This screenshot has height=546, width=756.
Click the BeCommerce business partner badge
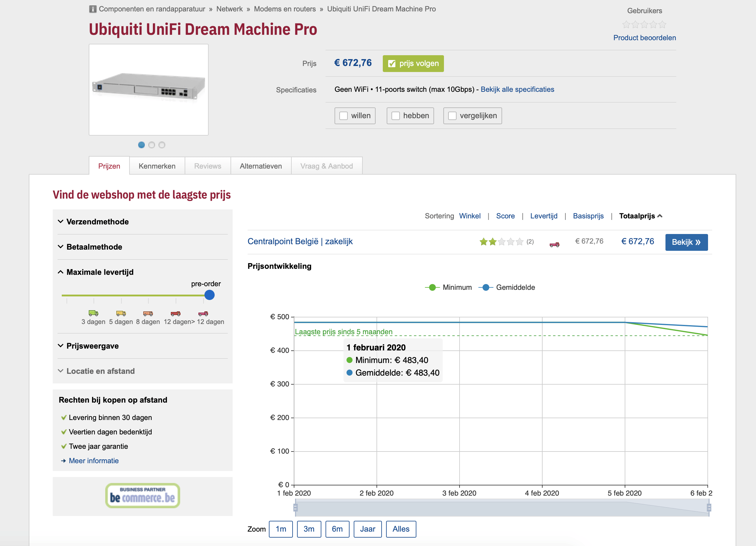(143, 495)
